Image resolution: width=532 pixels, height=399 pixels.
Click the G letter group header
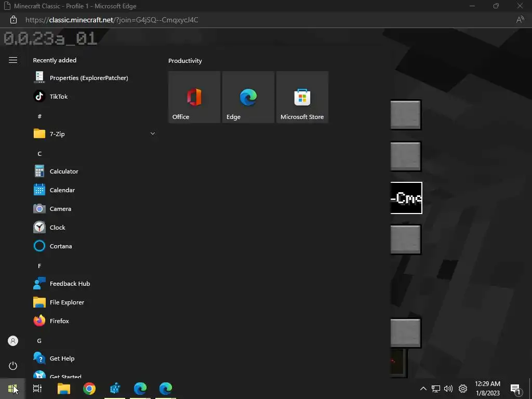pos(39,341)
